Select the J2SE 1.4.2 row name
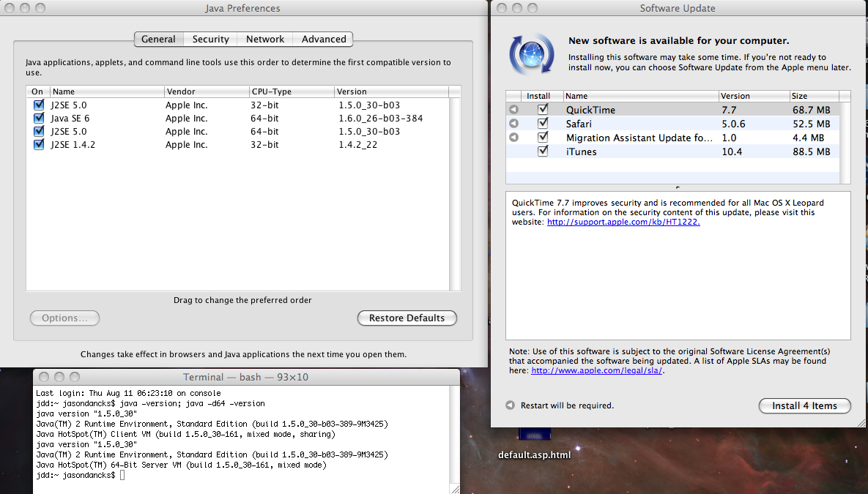Viewport: 868px width, 494px height. [73, 145]
